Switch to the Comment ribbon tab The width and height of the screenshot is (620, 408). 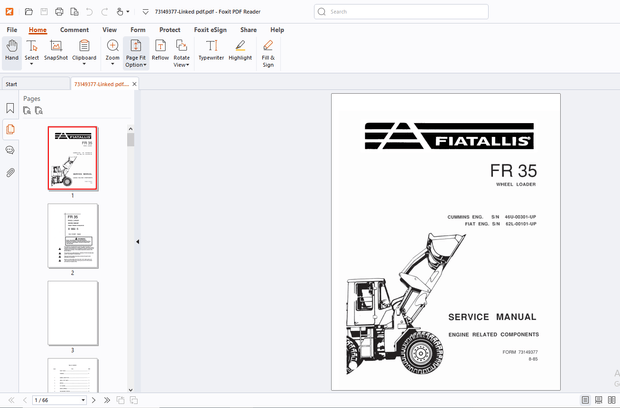coord(74,30)
